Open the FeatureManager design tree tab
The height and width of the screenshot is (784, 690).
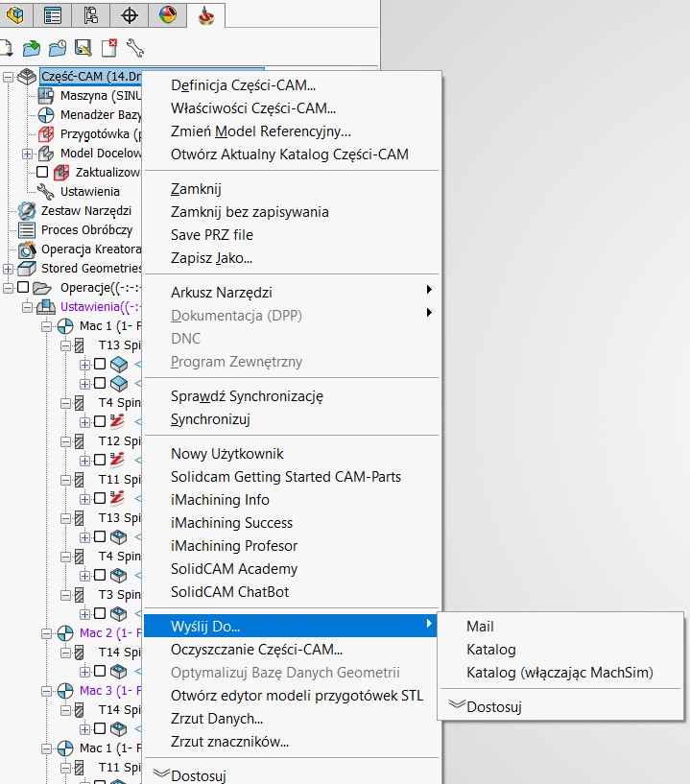click(15, 15)
